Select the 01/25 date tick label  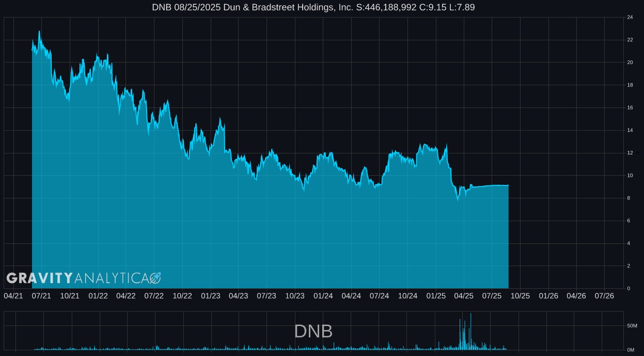(436, 296)
